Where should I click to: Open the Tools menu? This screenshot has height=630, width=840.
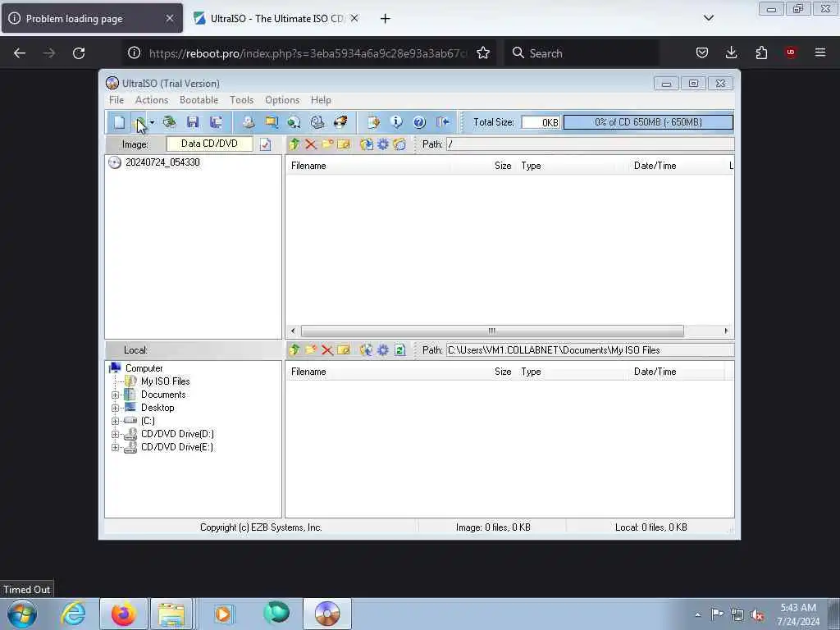pyautogui.click(x=242, y=100)
